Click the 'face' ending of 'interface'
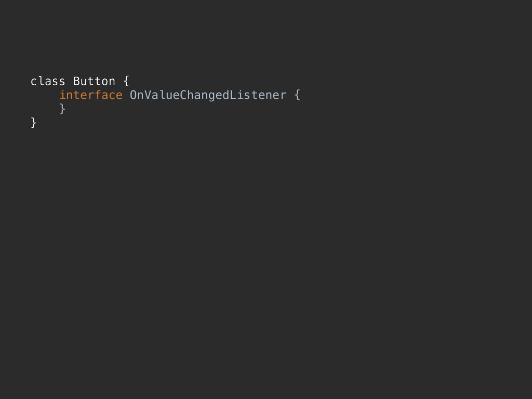The image size is (532, 399). 109,95
